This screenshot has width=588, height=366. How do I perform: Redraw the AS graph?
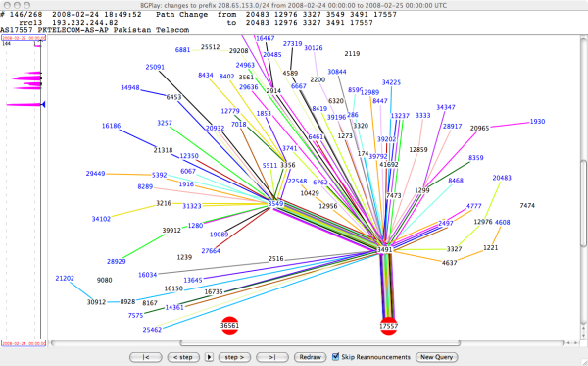click(x=310, y=357)
